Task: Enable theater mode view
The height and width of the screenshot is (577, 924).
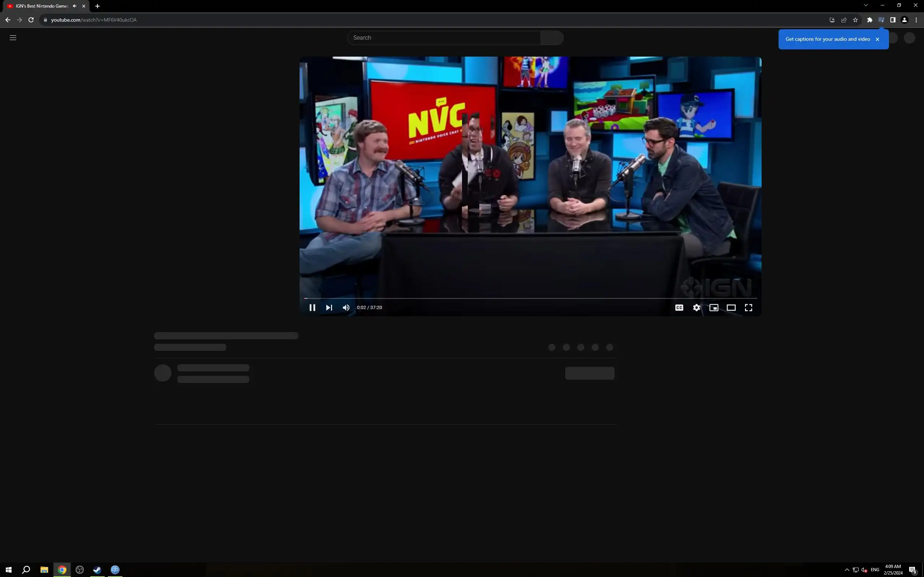Action: 731,308
